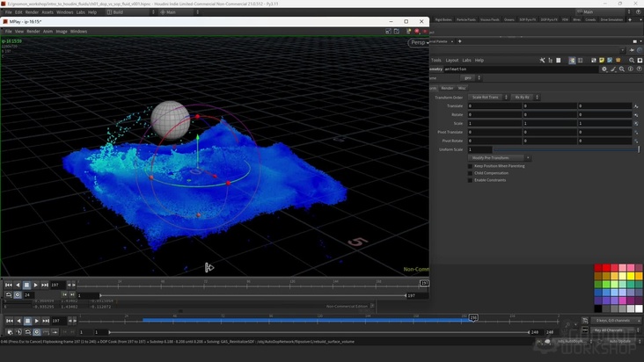Select the Rigid Bodies shelf tab
The image size is (644, 362).
[x=443, y=19]
